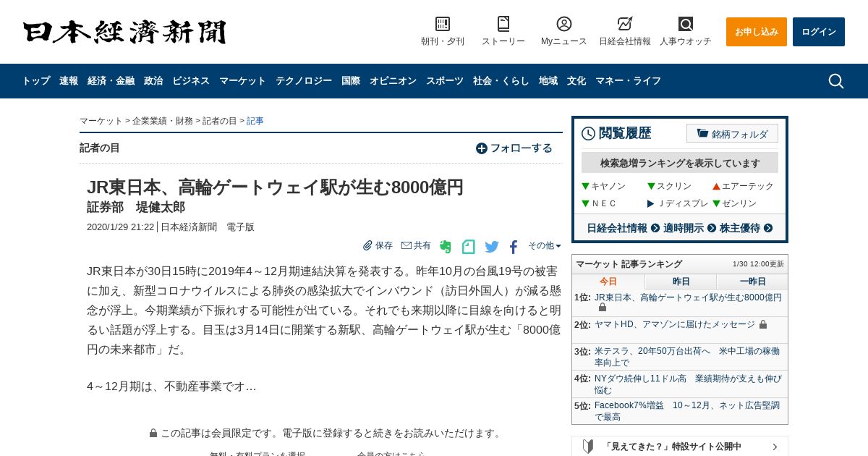Image resolution: width=868 pixels, height=456 pixels.
Task: Switch to the 昨日 ranking tab
Action: click(x=681, y=282)
